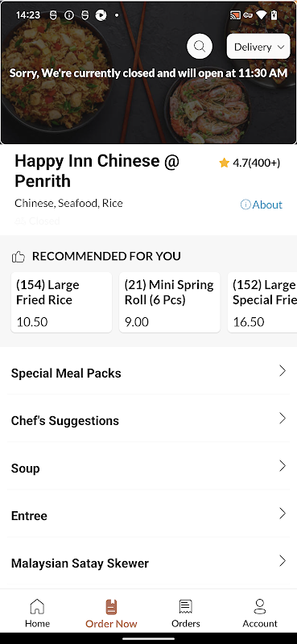Image resolution: width=297 pixels, height=644 pixels.
Task: Select (154) Large Fried Rice card
Action: pyautogui.click(x=61, y=303)
